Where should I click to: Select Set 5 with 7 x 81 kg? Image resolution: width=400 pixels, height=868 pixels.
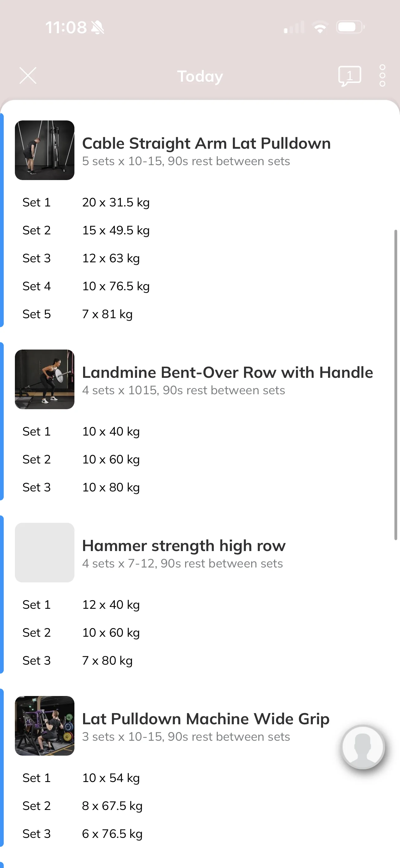[200, 314]
